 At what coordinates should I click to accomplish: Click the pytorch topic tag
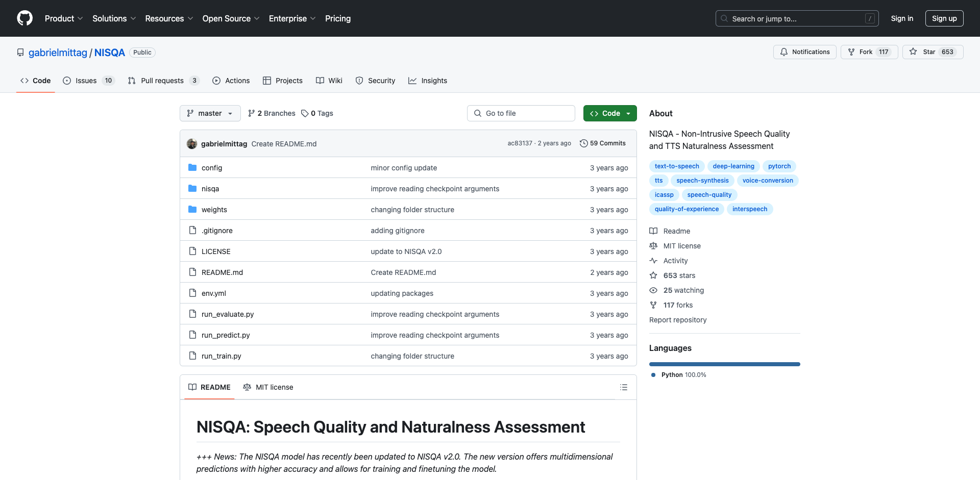[779, 166]
